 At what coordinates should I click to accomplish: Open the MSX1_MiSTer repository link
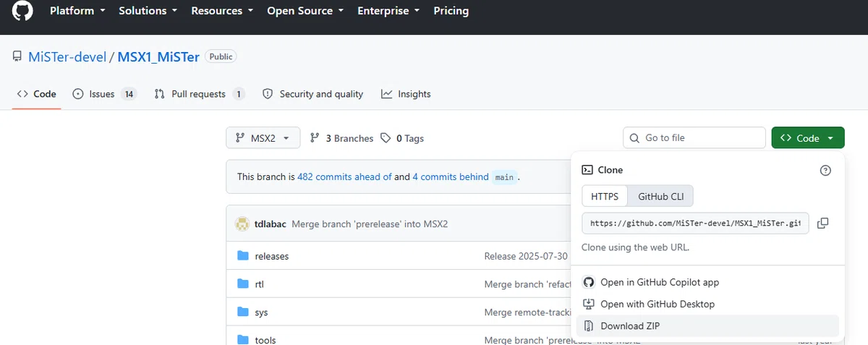[158, 56]
